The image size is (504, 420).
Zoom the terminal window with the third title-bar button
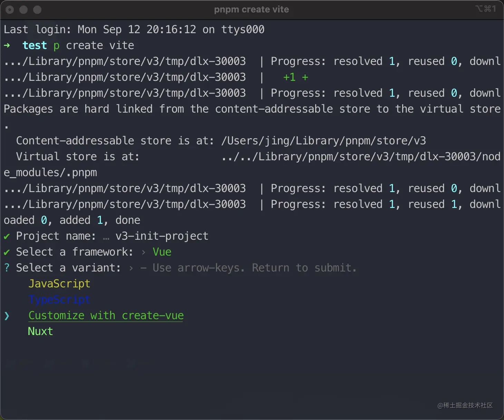[37, 10]
